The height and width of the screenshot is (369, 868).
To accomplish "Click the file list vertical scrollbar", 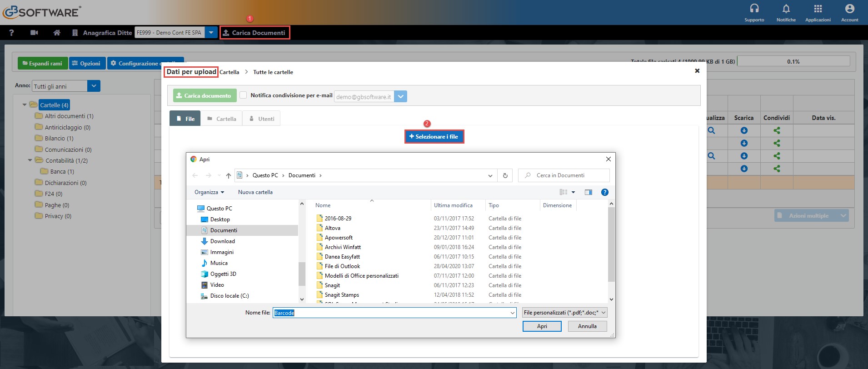I will click(x=611, y=245).
